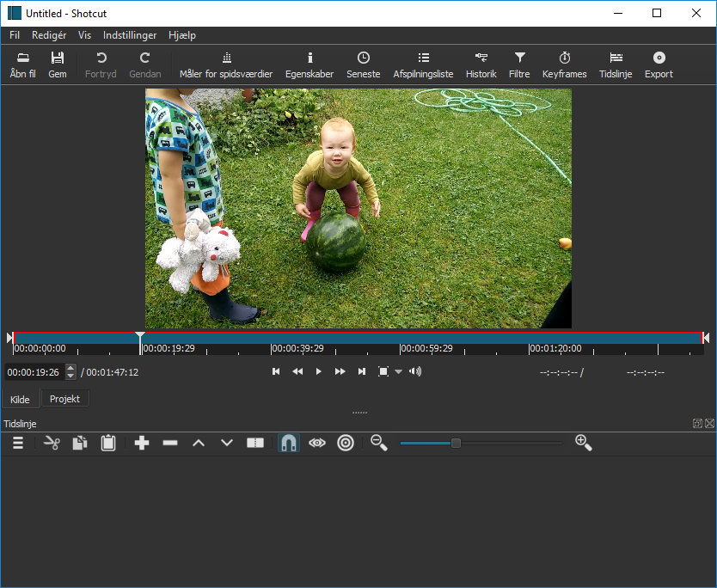Click the Åbn fil button
The image size is (717, 588).
tap(23, 64)
